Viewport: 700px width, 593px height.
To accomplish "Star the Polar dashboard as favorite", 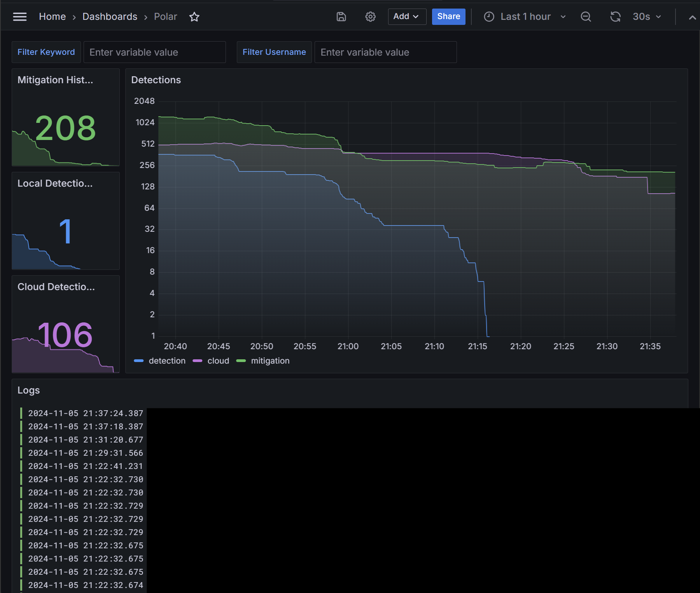I will click(x=194, y=17).
